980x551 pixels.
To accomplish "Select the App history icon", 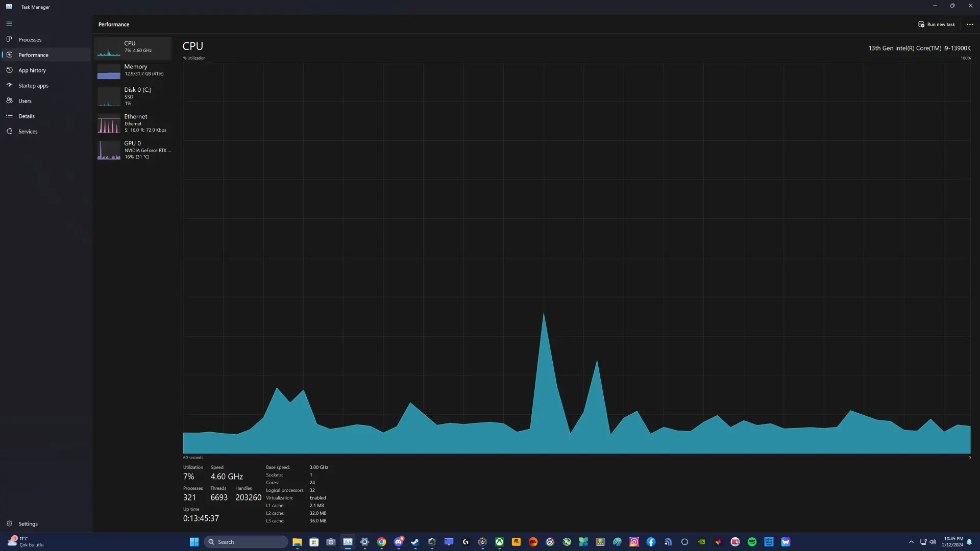I will [9, 70].
